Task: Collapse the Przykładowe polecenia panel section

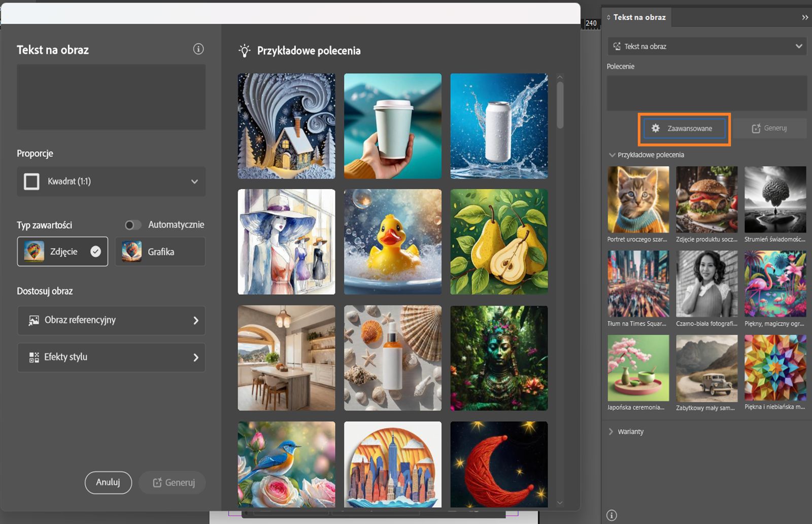Action: (612, 155)
